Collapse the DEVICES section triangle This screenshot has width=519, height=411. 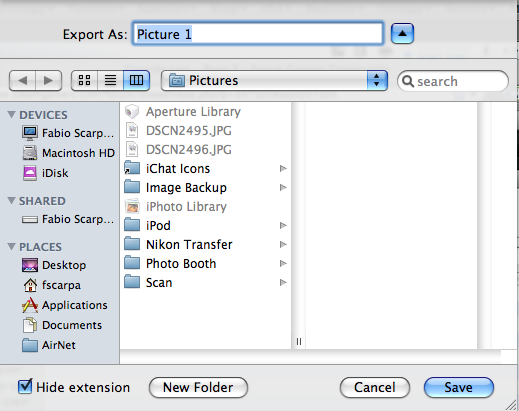11,115
